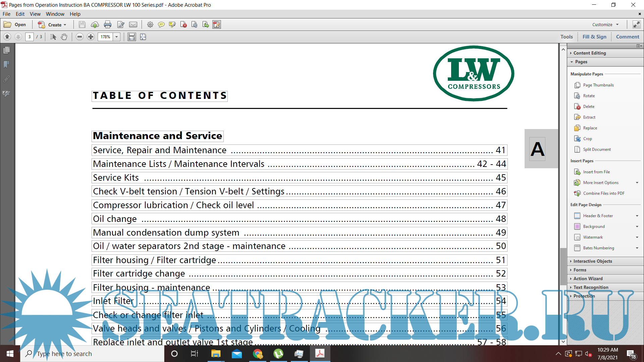Go to previous page arrow
Screen dimensions: 644x362
7,37
